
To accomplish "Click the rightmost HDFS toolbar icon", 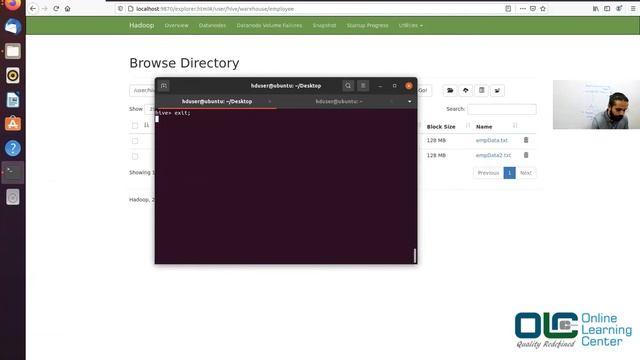I will tap(497, 90).
